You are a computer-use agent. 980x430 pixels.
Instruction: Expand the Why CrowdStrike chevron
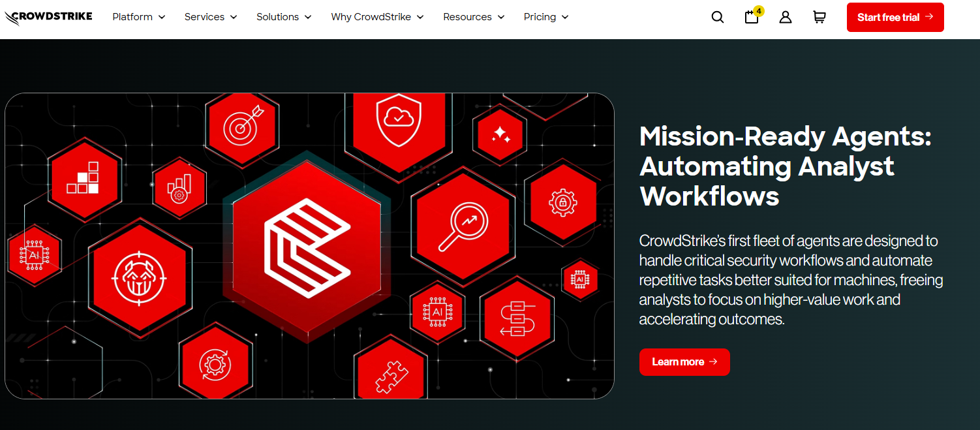point(420,17)
